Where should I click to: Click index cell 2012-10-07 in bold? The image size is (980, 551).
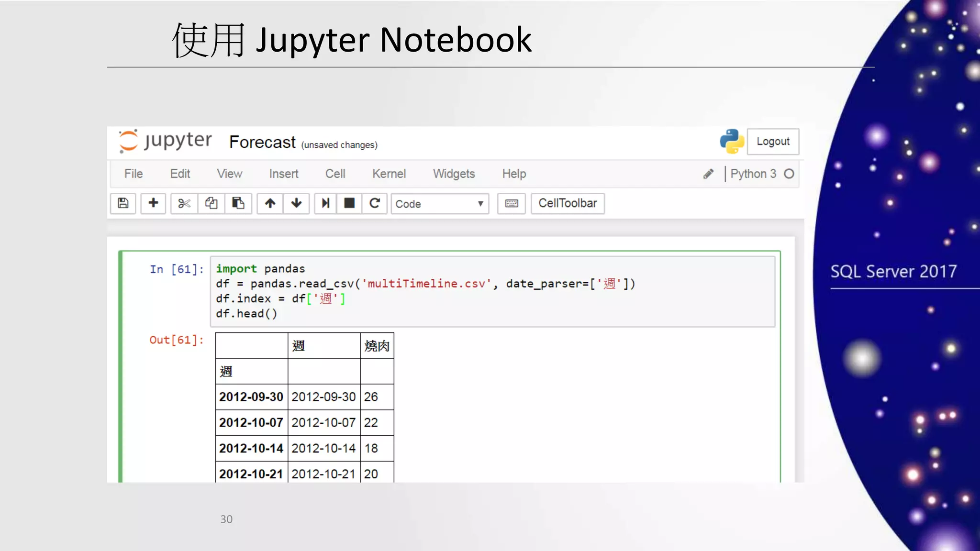point(251,423)
